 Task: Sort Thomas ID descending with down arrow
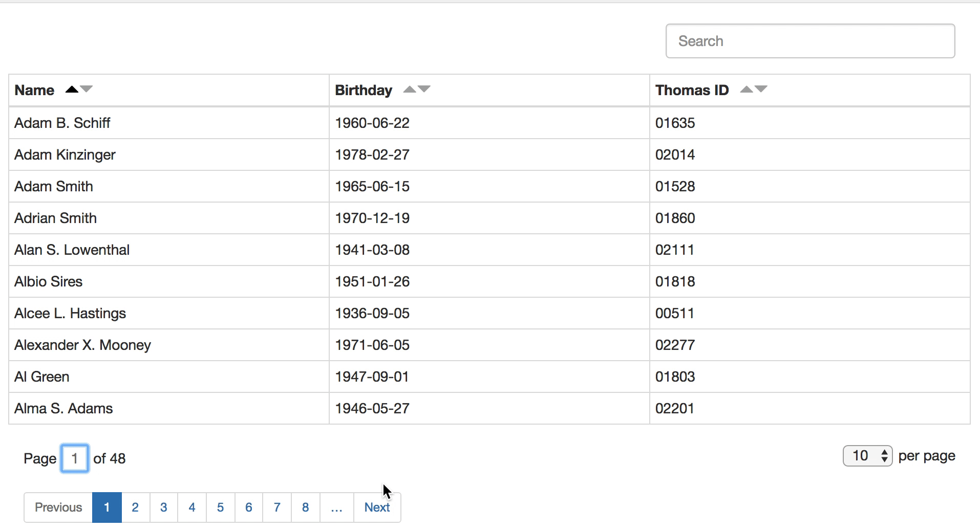point(762,90)
